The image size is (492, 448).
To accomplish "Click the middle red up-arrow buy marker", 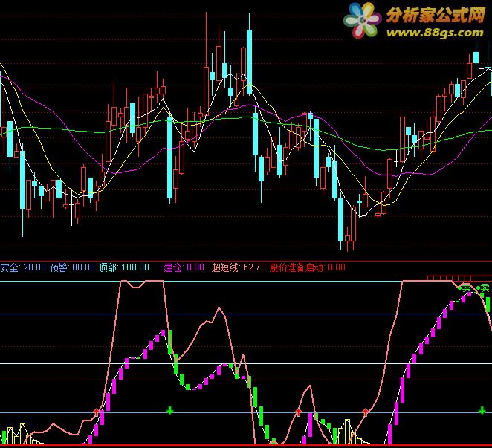I will click(x=299, y=412).
